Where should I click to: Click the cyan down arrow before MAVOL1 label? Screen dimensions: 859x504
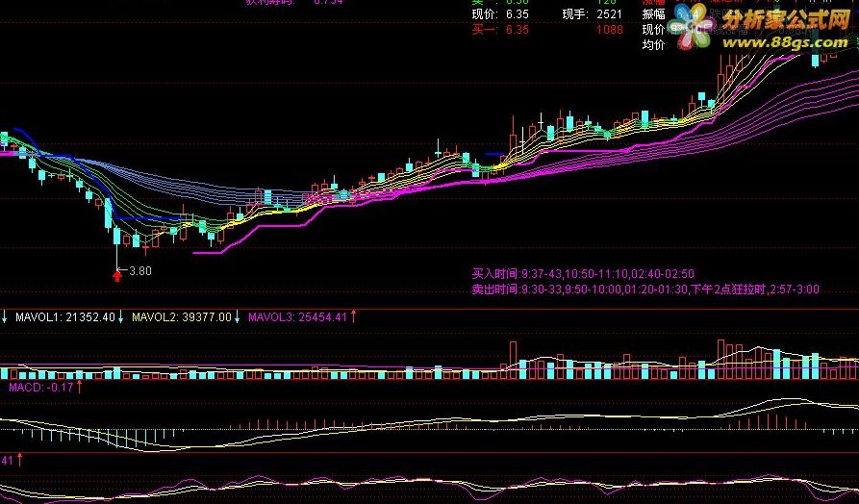[5, 316]
